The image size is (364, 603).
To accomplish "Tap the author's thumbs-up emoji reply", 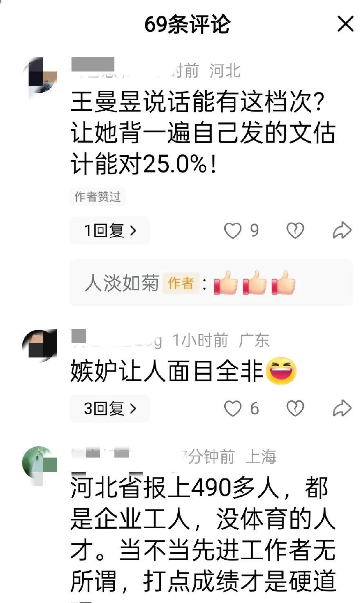I will click(255, 283).
